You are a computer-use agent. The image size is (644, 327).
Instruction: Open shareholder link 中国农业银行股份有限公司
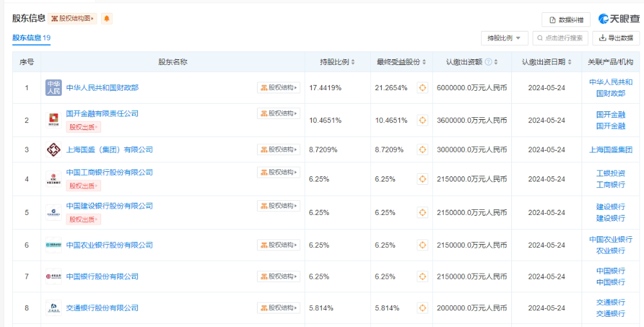109,245
